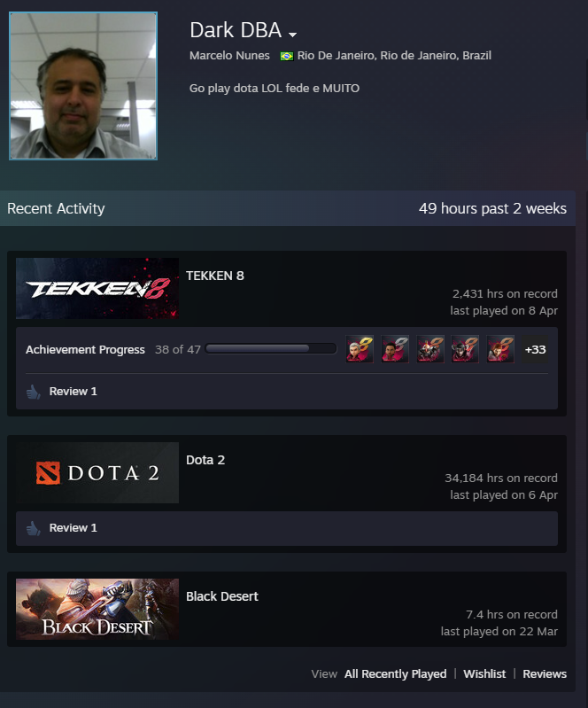Open the Dota 2 game banner
Image resolution: width=588 pixels, height=708 pixels.
[97, 472]
